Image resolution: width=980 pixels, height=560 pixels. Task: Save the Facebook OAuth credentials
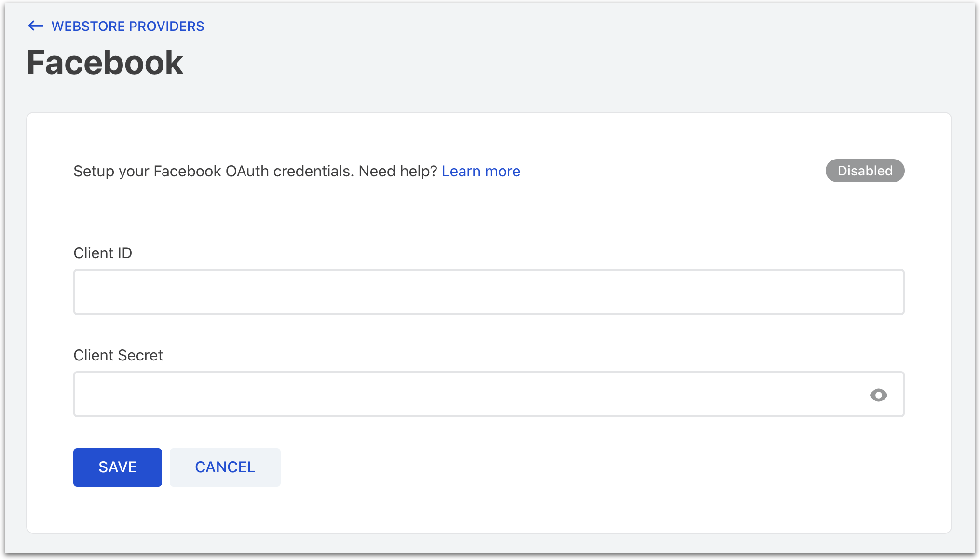pyautogui.click(x=118, y=467)
